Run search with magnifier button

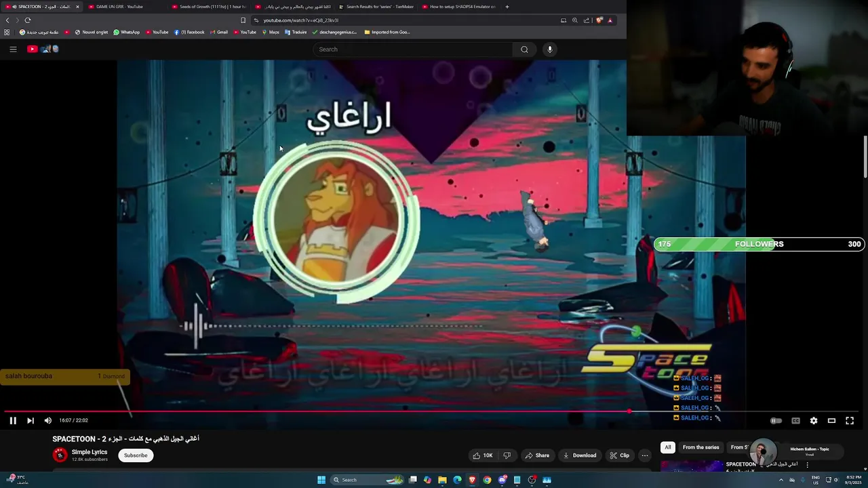[524, 49]
